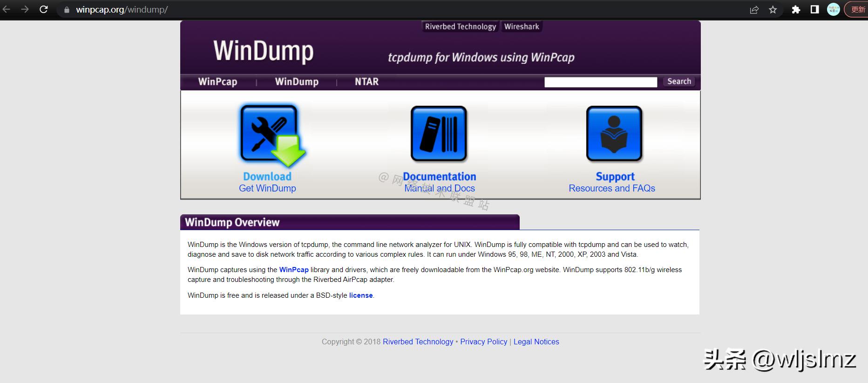Viewport: 868px width, 383px height.
Task: Click the Download heading link
Action: coord(267,177)
